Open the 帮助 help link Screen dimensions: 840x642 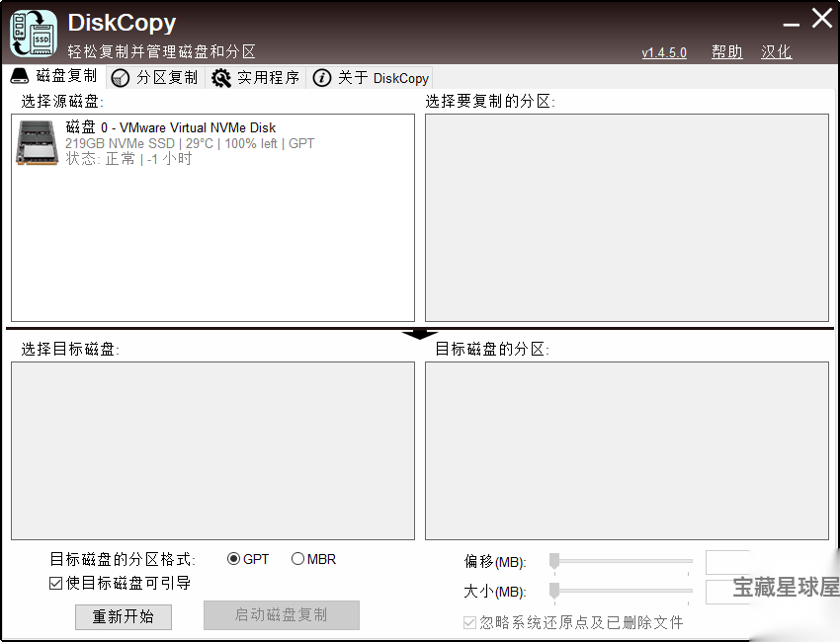pos(727,52)
